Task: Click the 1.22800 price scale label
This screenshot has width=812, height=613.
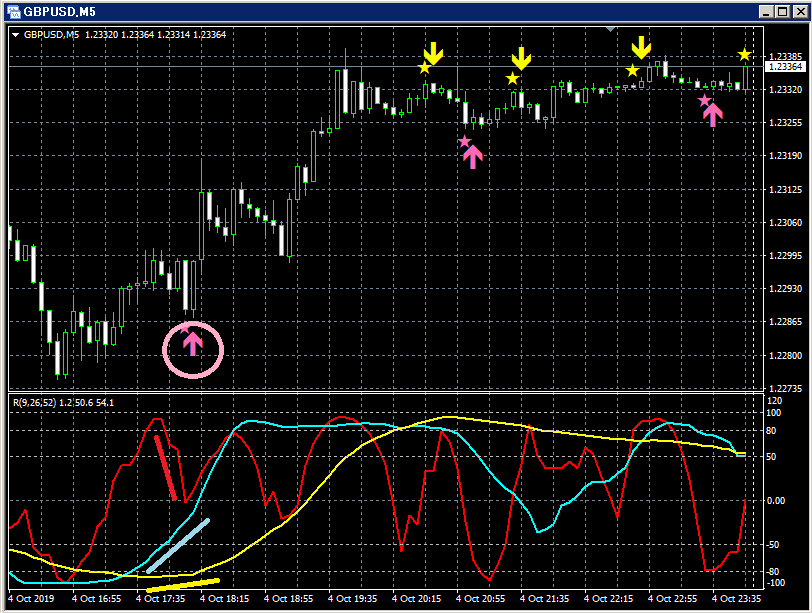Action: point(786,356)
